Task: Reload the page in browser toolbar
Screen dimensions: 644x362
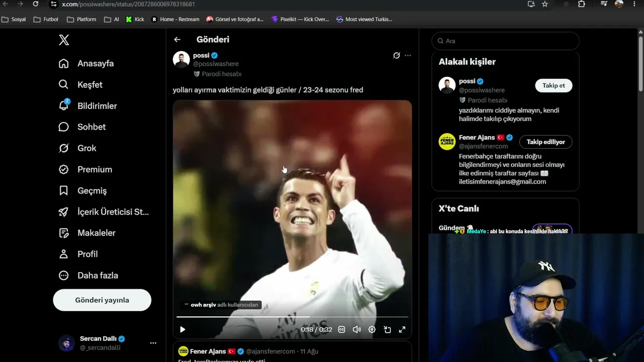Action: pos(35,4)
